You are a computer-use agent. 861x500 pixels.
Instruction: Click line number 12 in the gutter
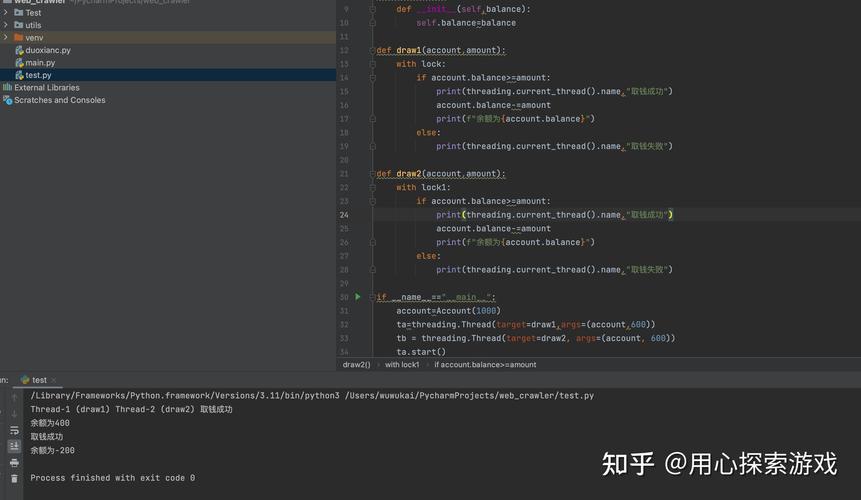point(344,50)
